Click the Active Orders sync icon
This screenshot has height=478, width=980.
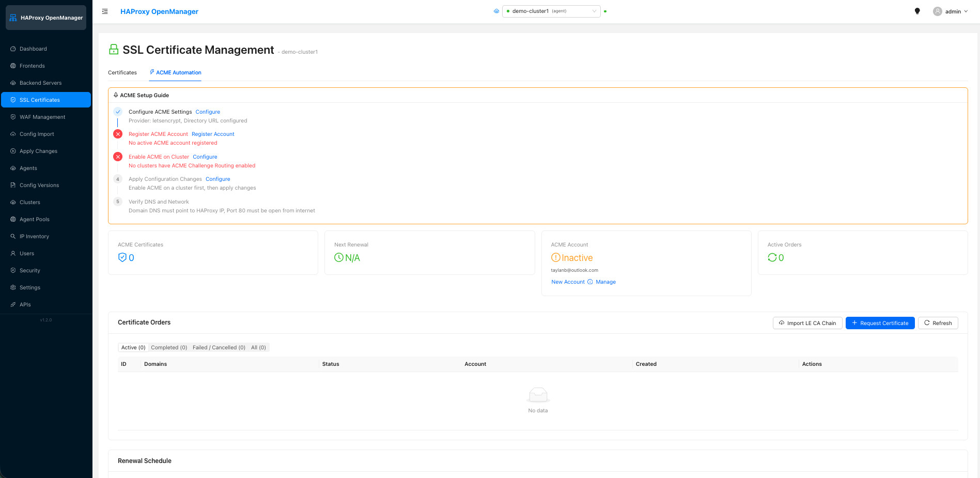[772, 257]
